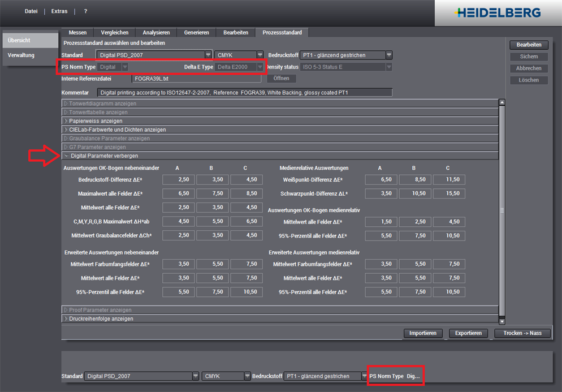Click the Interne Referenzdatei field
Screen dimensions: 562x392
[x=196, y=79]
